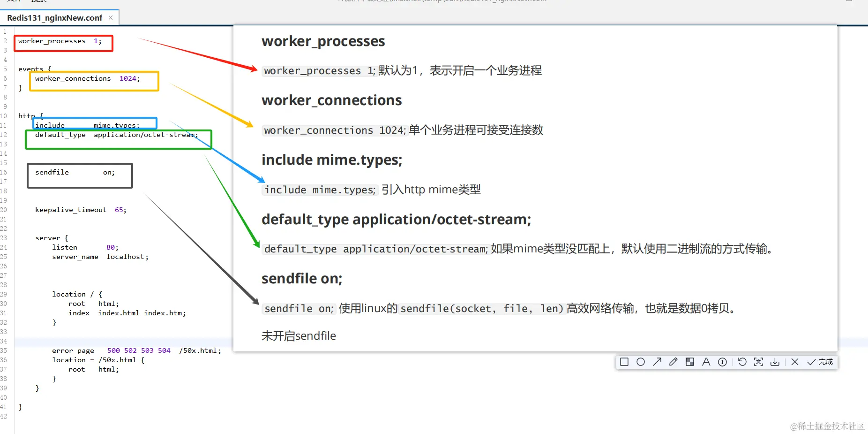Click the 'worker_processes 1;' line in the editor
This screenshot has width=868, height=434.
click(60, 41)
